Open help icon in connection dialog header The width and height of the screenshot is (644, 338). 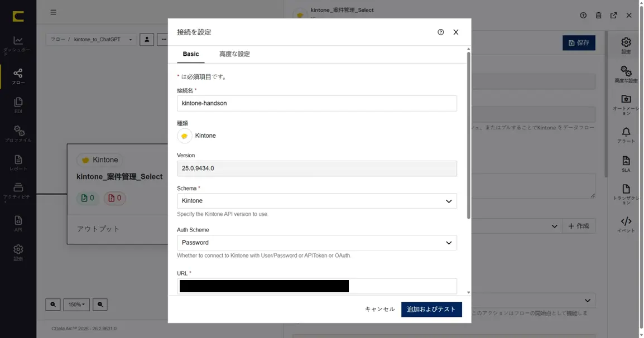[441, 32]
